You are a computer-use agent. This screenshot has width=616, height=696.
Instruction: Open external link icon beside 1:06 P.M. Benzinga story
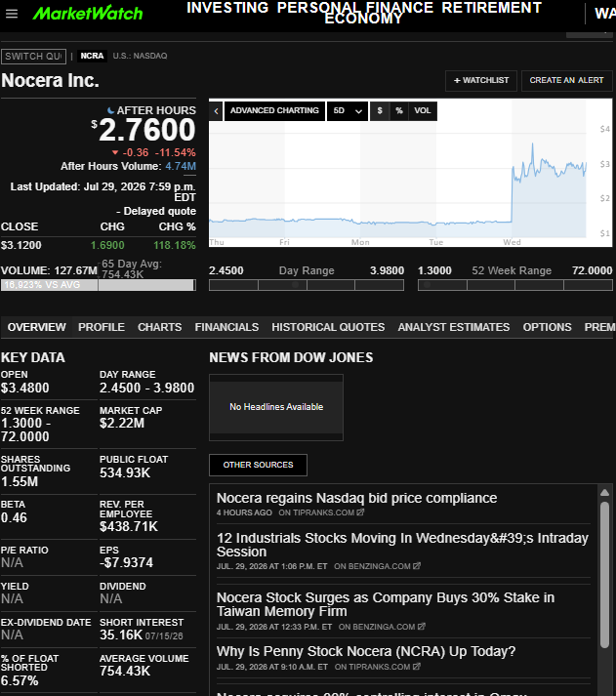[x=417, y=566]
